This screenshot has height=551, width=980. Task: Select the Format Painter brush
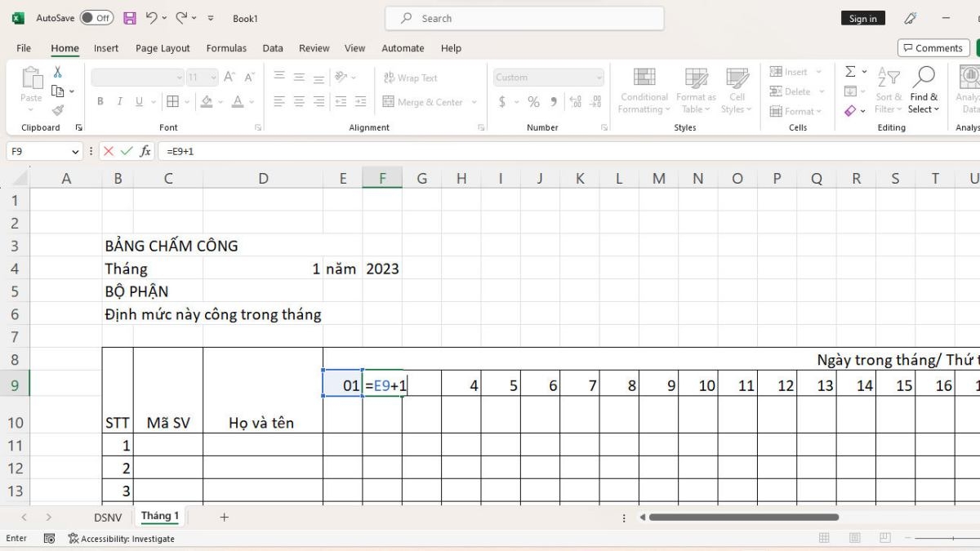click(57, 110)
